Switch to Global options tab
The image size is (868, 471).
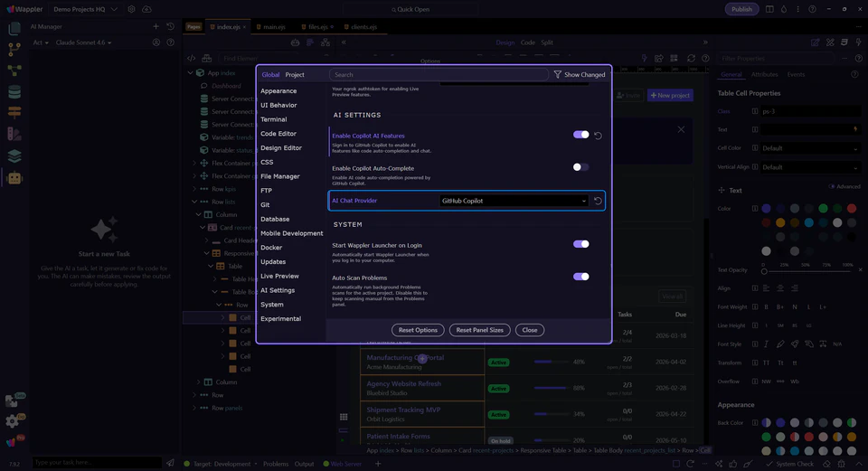pos(270,75)
